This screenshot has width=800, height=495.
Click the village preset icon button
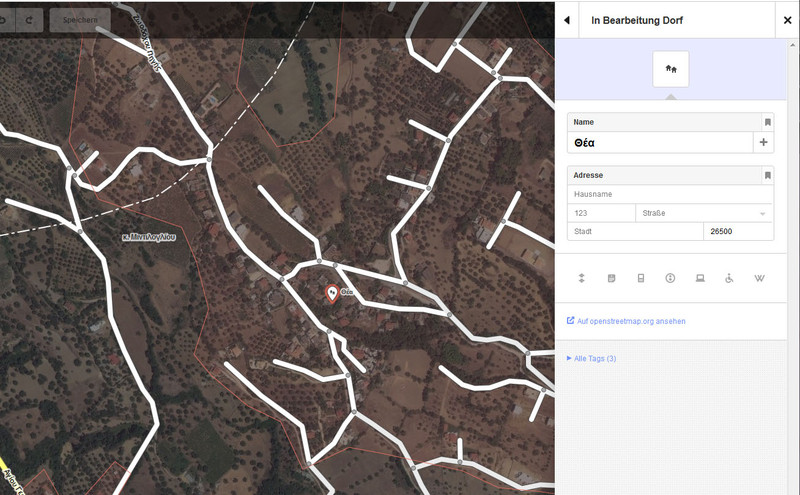[670, 69]
